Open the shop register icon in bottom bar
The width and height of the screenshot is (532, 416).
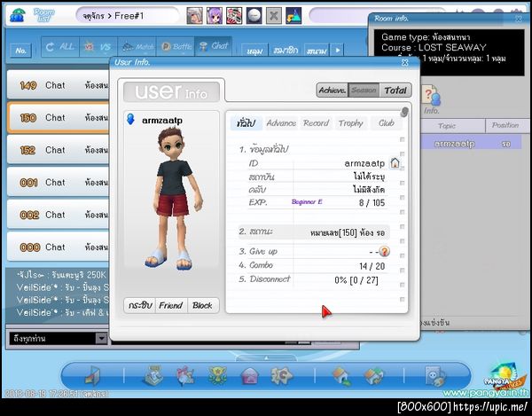pyautogui.click(x=153, y=375)
